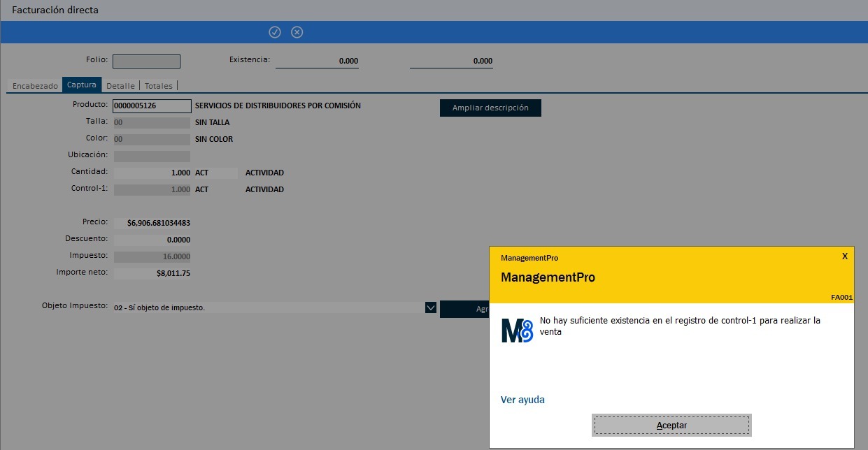The height and width of the screenshot is (450, 868).
Task: Click the Ampliar descripción button
Action: pyautogui.click(x=490, y=108)
